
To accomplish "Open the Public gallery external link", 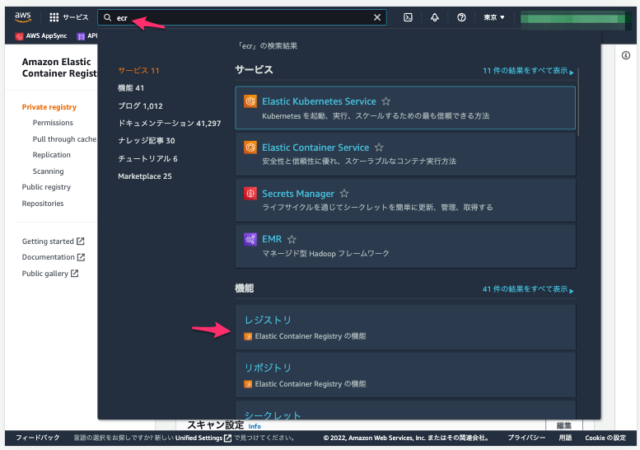I will 50,273.
